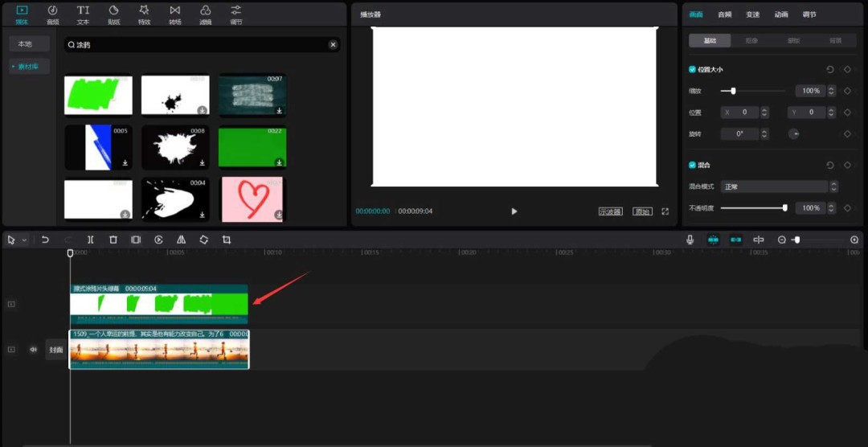Click the crop tool in timeline toolbar

coord(227,240)
